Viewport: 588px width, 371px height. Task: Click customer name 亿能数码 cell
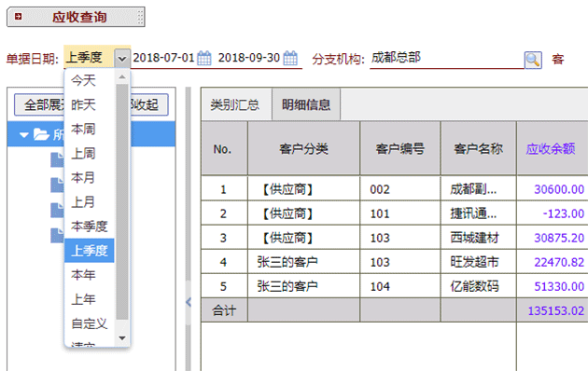point(479,286)
